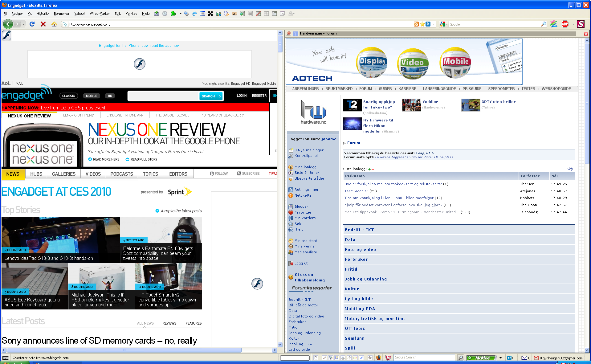Open the Lenovo IdeaPad S10-3 story thumbnail
The height and width of the screenshot is (364, 591).
tap(61, 239)
